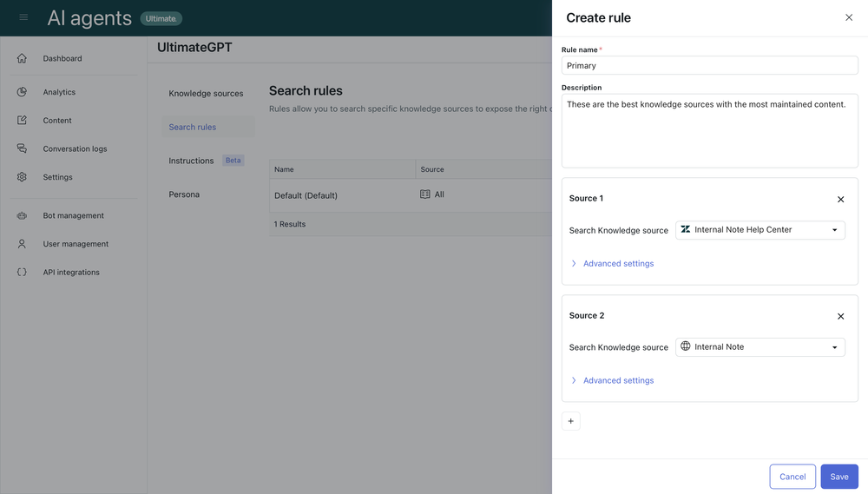Open Dashboard from the sidebar
The height and width of the screenshot is (494, 868).
click(x=62, y=58)
